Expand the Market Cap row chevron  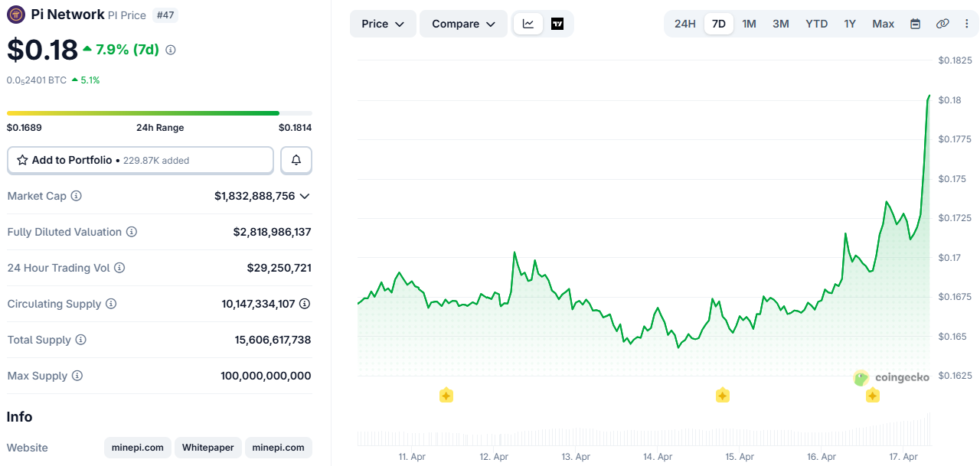[305, 196]
